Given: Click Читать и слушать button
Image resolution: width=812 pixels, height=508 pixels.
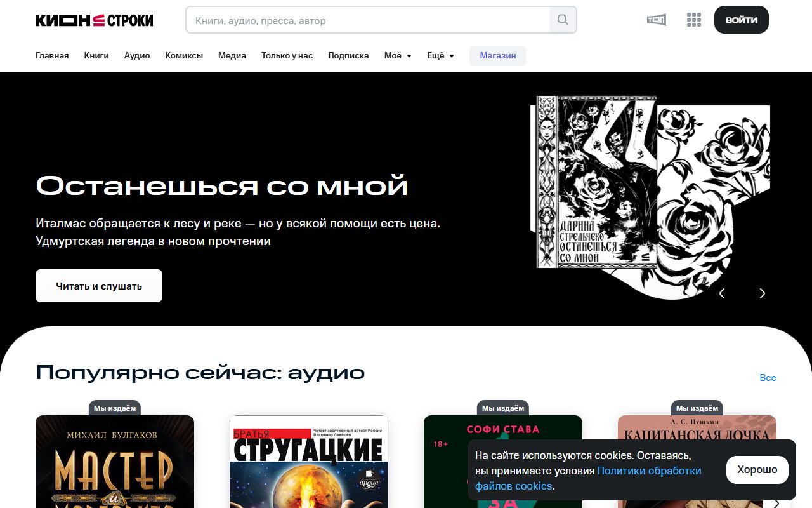Looking at the screenshot, I should [x=99, y=286].
